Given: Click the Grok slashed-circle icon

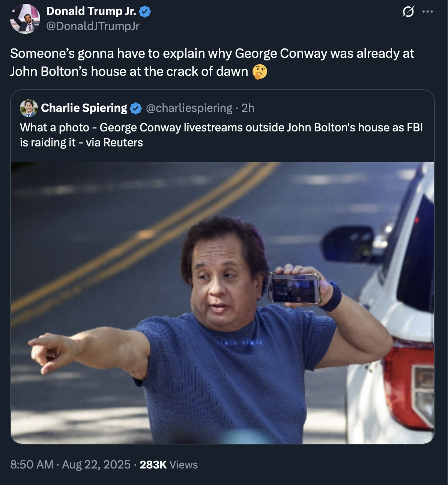Looking at the screenshot, I should [x=408, y=12].
